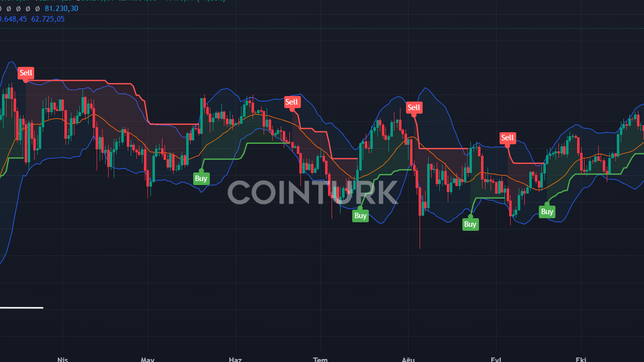Click the Sell marker between Haz and Tem

(x=292, y=102)
